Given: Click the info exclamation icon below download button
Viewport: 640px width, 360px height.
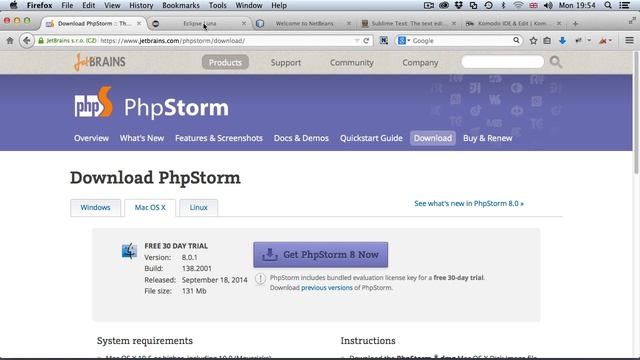Looking at the screenshot, I should coord(260,279).
